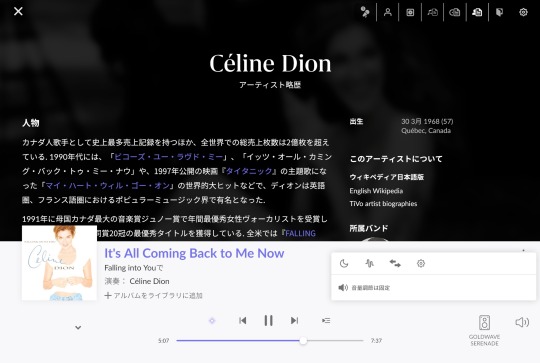Click the このアーティストについて heading

click(x=396, y=159)
